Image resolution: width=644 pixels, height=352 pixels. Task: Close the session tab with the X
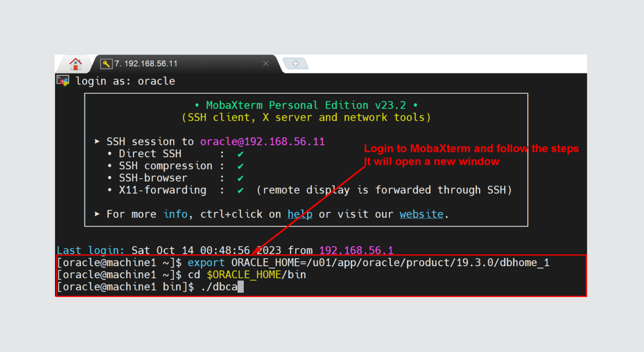[x=266, y=63]
